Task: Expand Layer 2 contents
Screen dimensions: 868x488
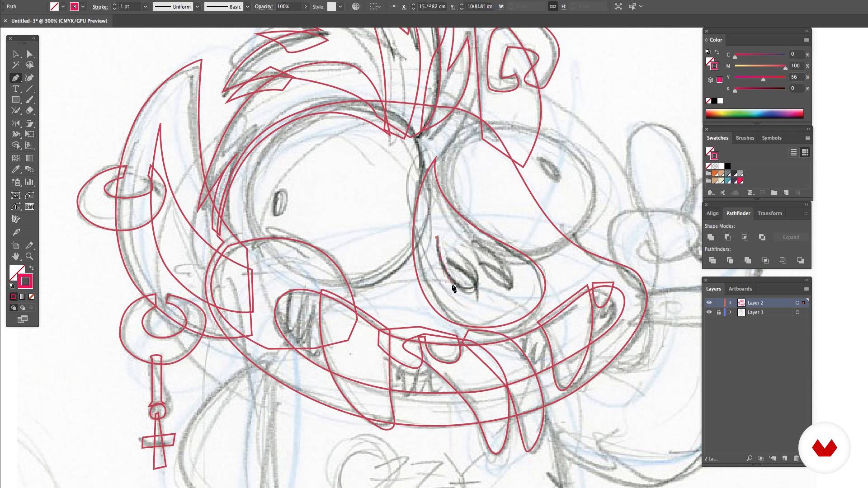Action: point(730,303)
